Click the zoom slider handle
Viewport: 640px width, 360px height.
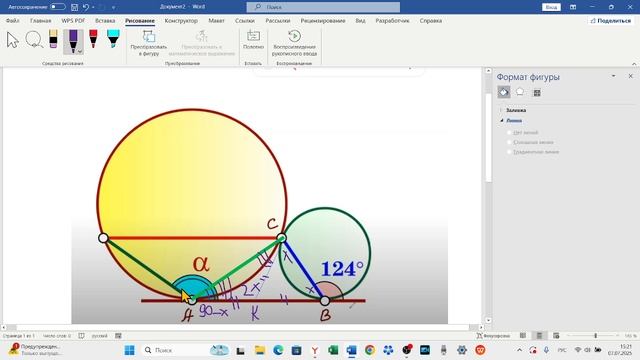596,336
